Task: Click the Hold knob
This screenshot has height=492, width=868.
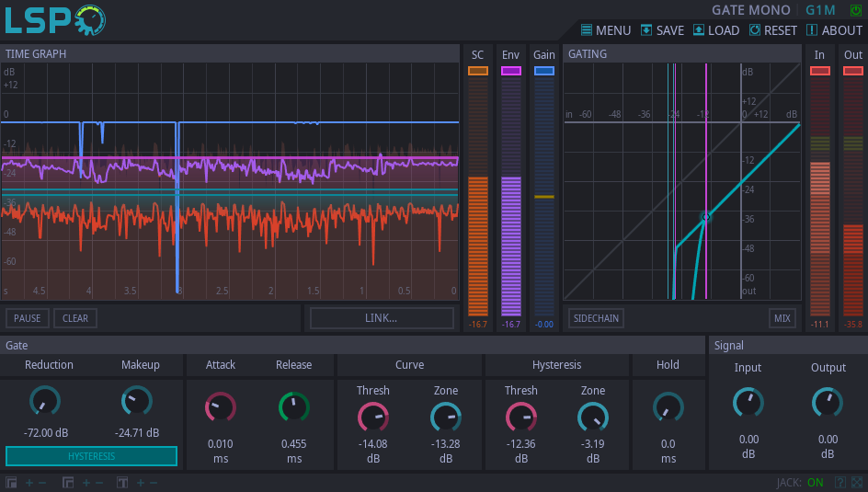Action: (x=668, y=408)
